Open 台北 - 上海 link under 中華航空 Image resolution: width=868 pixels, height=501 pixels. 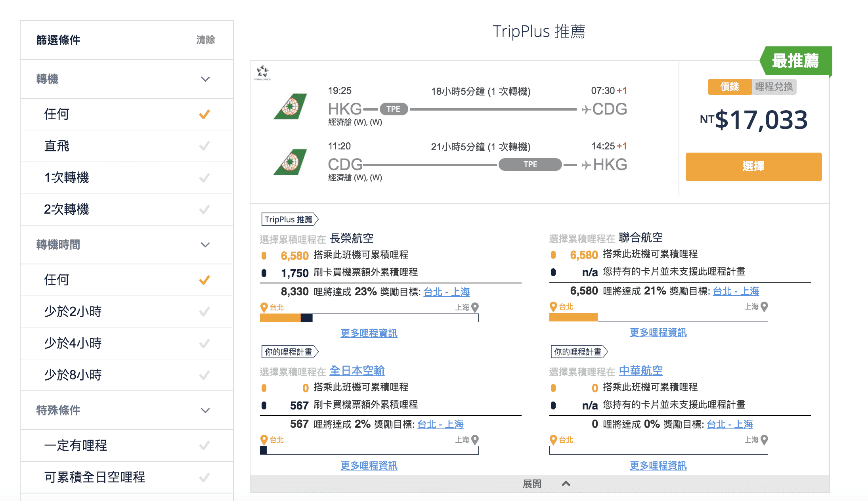(x=730, y=425)
